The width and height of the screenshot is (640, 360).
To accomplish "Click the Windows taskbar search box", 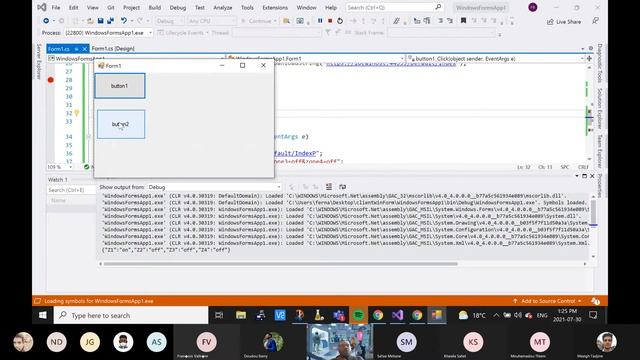I will pyautogui.click(x=131, y=315).
